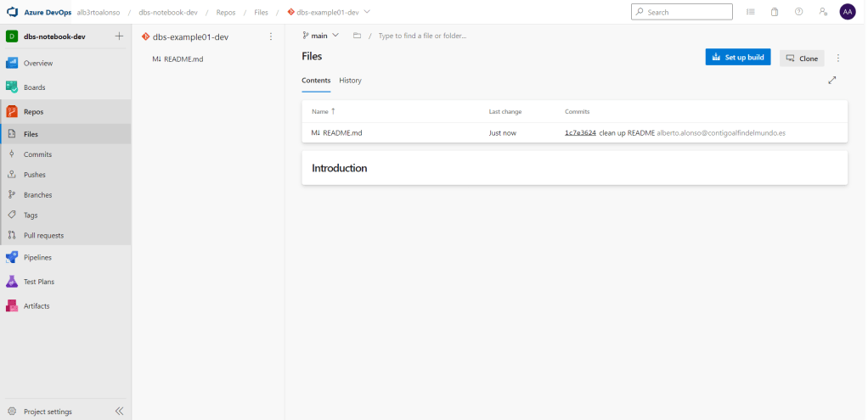Screen dimensions: 868x420
Task: Open the Marketplace shopping bag icon
Action: pos(775,12)
